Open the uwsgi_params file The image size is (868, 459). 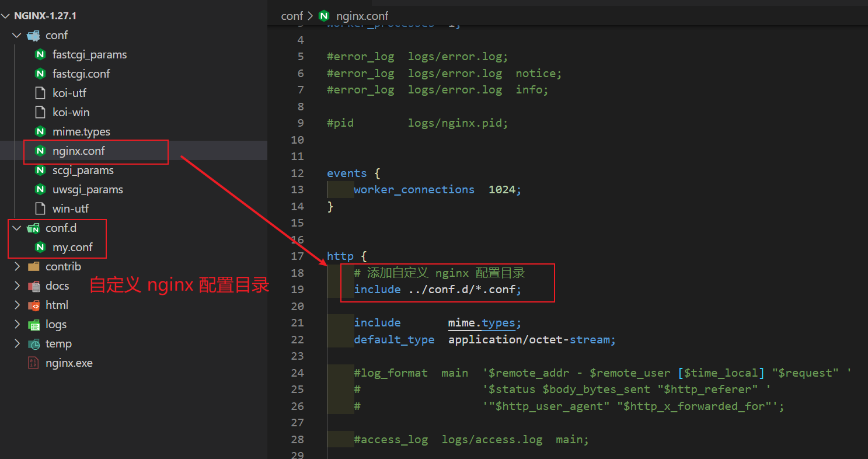click(88, 189)
